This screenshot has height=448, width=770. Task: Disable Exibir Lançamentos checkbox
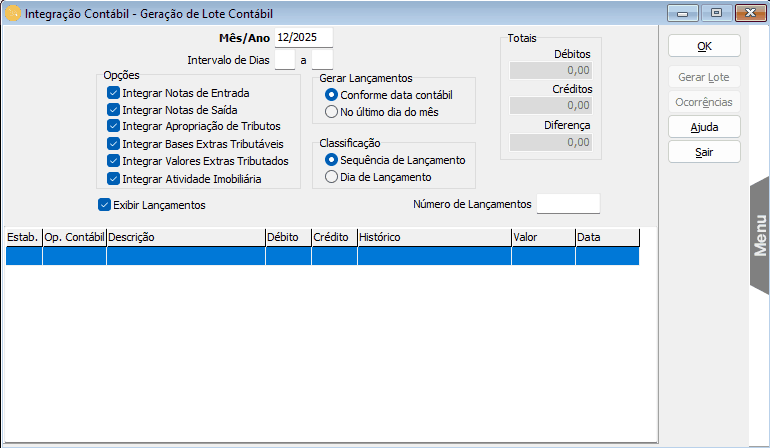104,205
